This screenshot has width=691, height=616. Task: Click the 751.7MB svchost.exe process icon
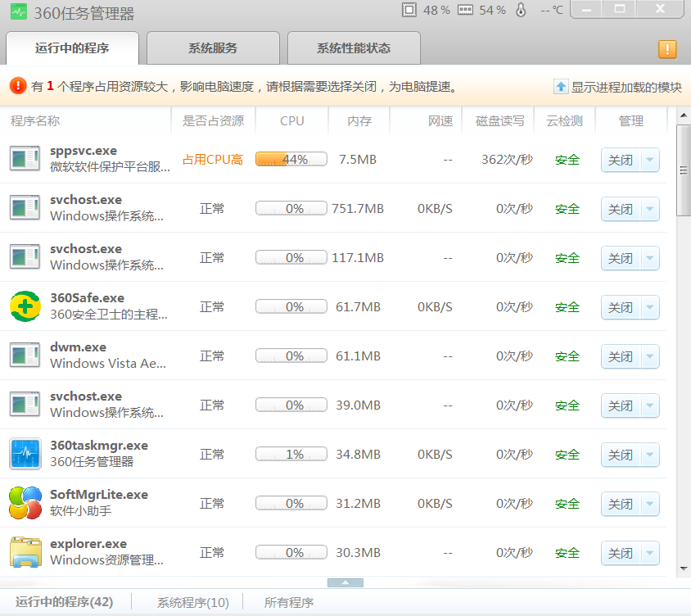tap(25, 208)
